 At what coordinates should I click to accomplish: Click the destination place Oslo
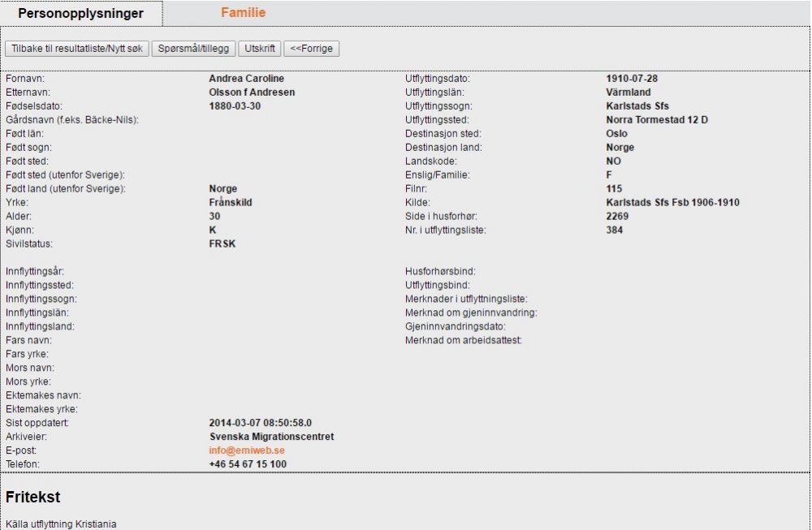616,135
